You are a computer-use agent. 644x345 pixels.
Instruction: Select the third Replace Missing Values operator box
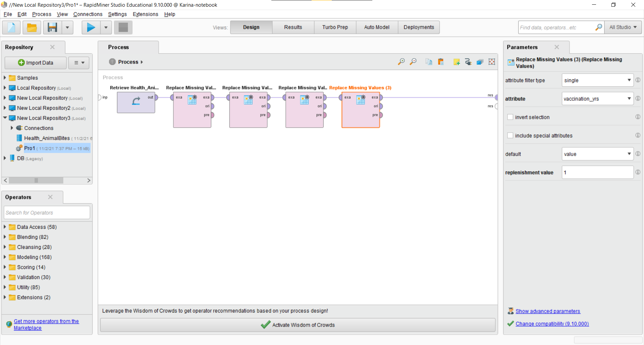pyautogui.click(x=305, y=110)
